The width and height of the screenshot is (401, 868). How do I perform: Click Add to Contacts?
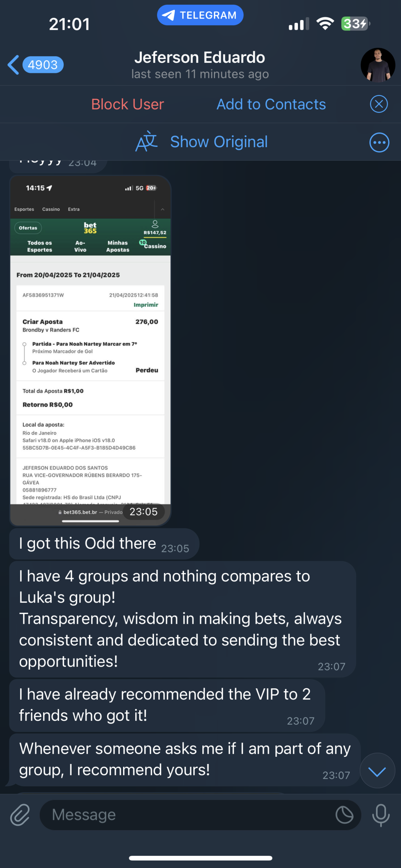tap(271, 104)
